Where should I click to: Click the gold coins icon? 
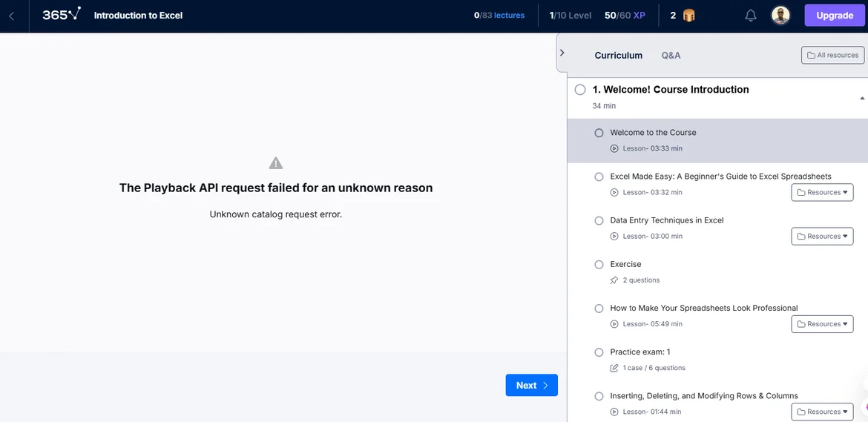click(688, 16)
